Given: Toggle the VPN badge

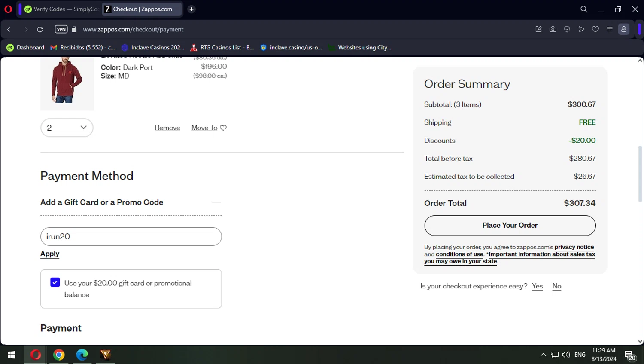Looking at the screenshot, I should pos(61,29).
